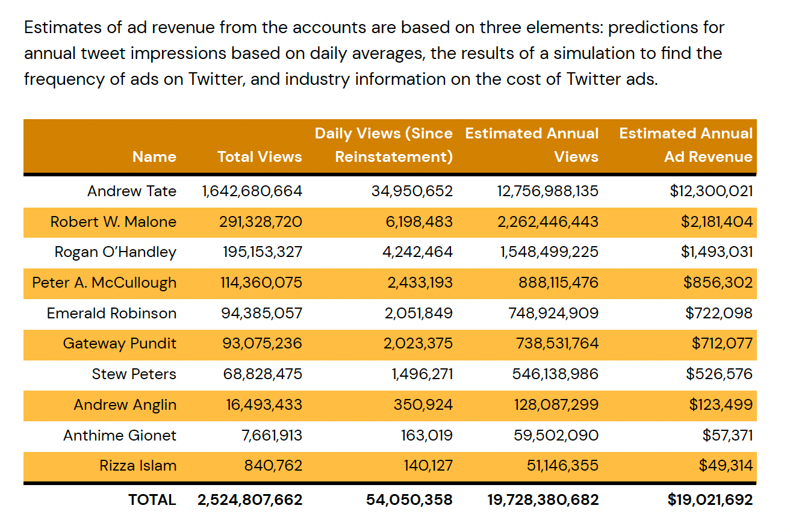The image size is (790, 532).
Task: Click Stew Peters' daily views 1,496,271
Action: point(422,374)
